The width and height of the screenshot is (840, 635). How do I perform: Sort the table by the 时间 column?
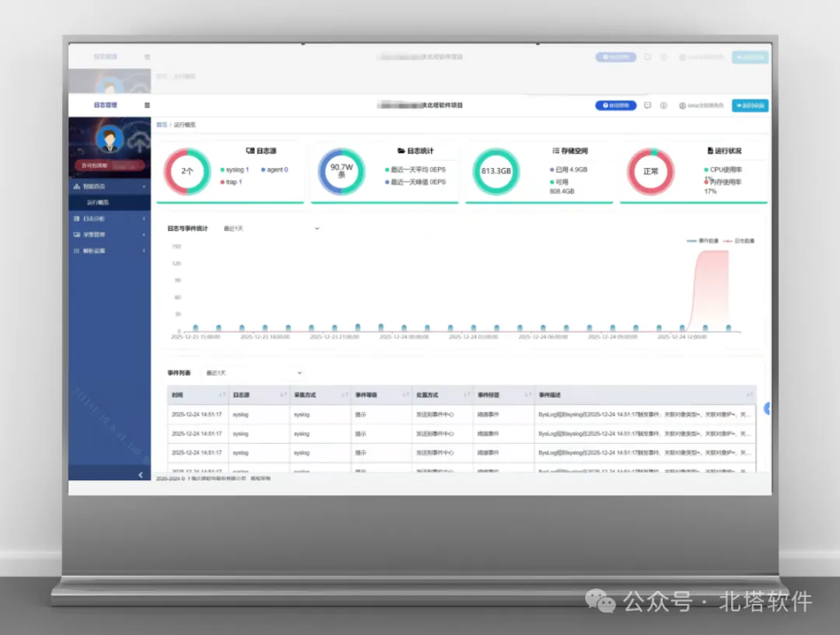222,395
